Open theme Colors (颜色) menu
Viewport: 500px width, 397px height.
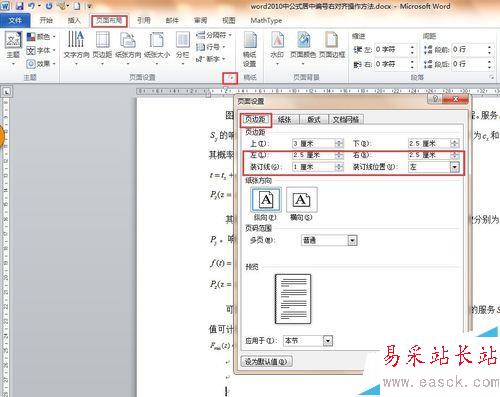(x=41, y=36)
